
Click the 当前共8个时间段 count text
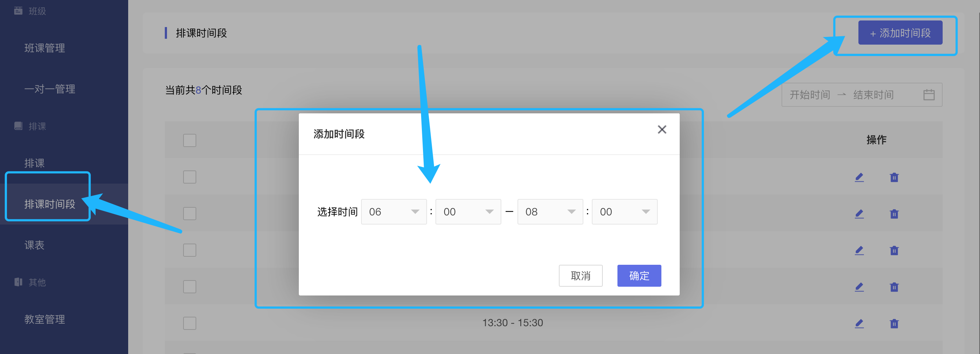tap(204, 90)
